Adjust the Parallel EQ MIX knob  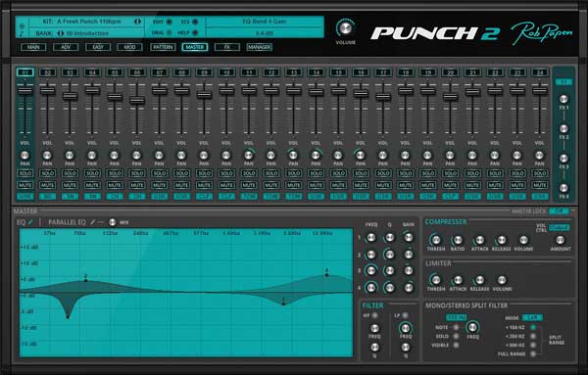[x=112, y=222]
